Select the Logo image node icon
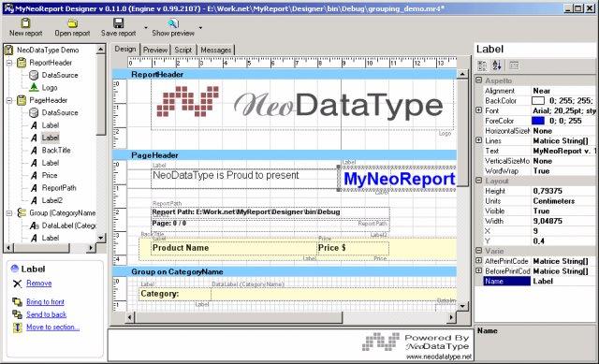Viewport: 599px width, 364px height. pyautogui.click(x=34, y=87)
